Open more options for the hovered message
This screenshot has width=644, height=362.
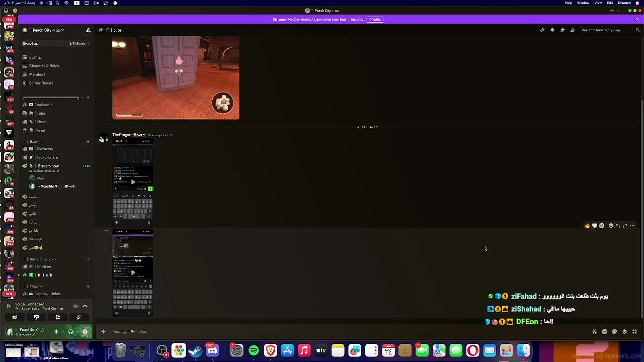pos(632,226)
